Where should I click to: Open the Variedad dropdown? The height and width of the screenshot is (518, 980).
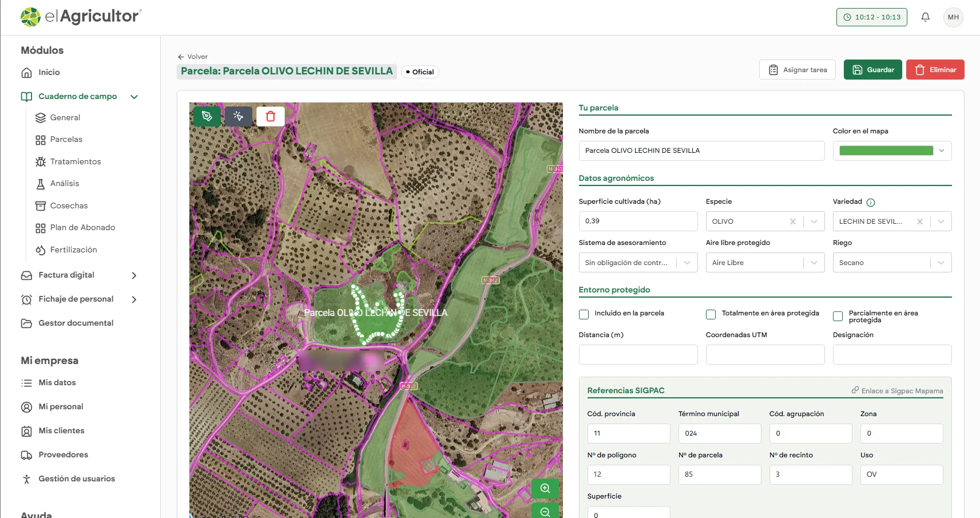(941, 222)
